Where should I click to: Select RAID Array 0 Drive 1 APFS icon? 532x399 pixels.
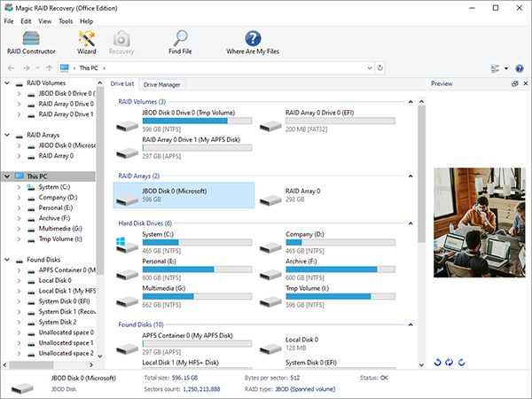127,153
